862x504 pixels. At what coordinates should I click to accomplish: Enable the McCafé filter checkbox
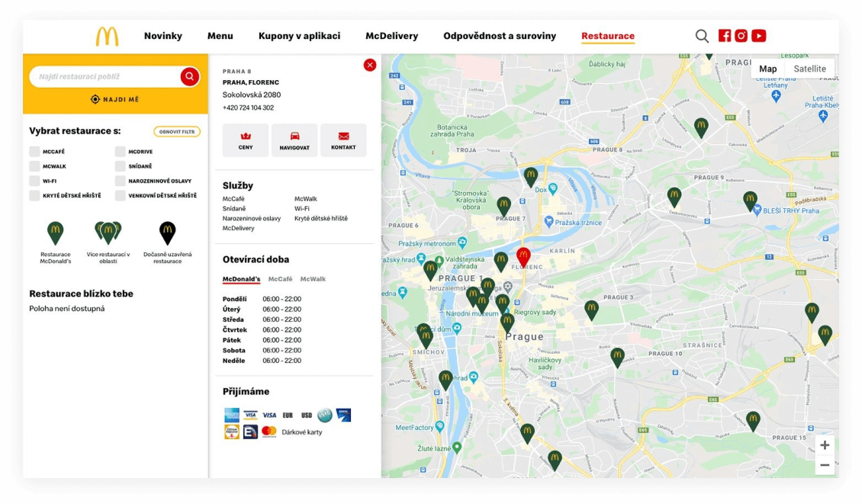(34, 152)
